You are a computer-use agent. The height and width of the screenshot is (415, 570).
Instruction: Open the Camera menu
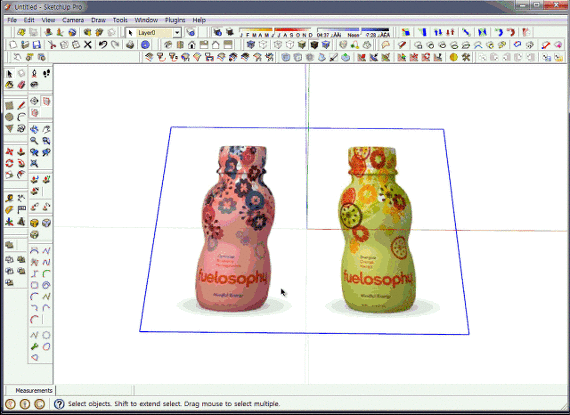73,20
